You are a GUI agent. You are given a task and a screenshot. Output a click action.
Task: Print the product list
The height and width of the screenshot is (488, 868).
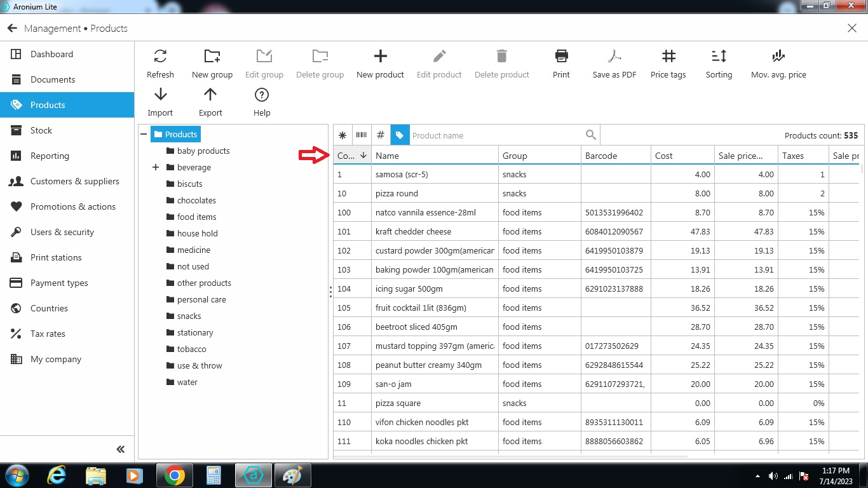click(x=561, y=57)
